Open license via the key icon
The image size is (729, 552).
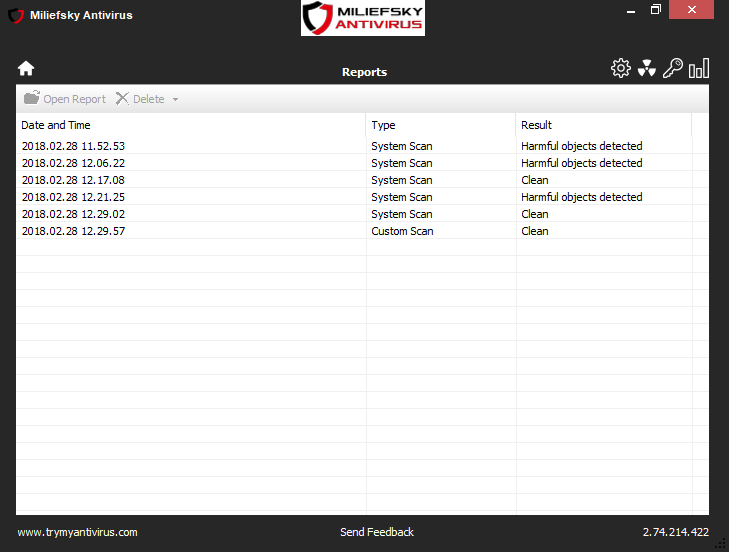tap(673, 68)
